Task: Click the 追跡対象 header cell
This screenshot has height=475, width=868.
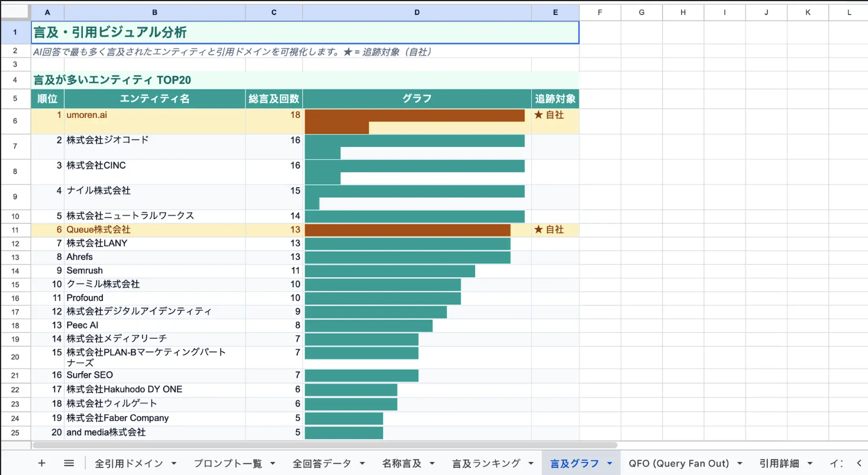Action: coord(556,99)
